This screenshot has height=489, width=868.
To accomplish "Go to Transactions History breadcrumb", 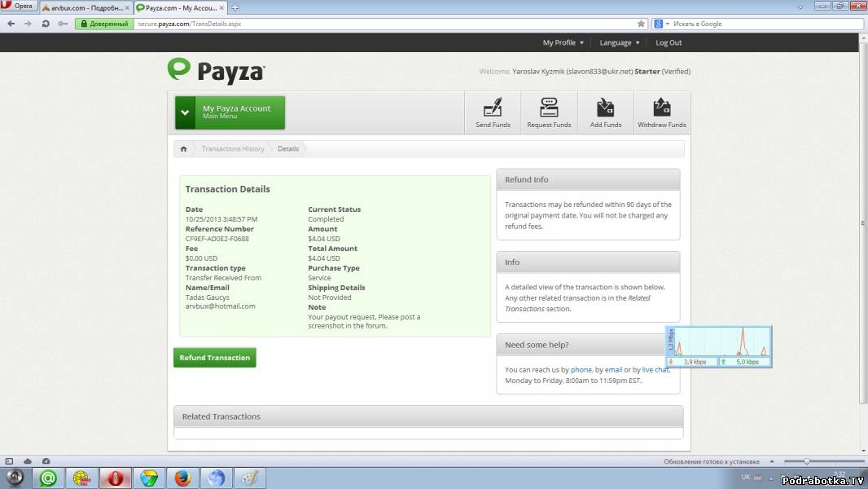I will tap(233, 149).
